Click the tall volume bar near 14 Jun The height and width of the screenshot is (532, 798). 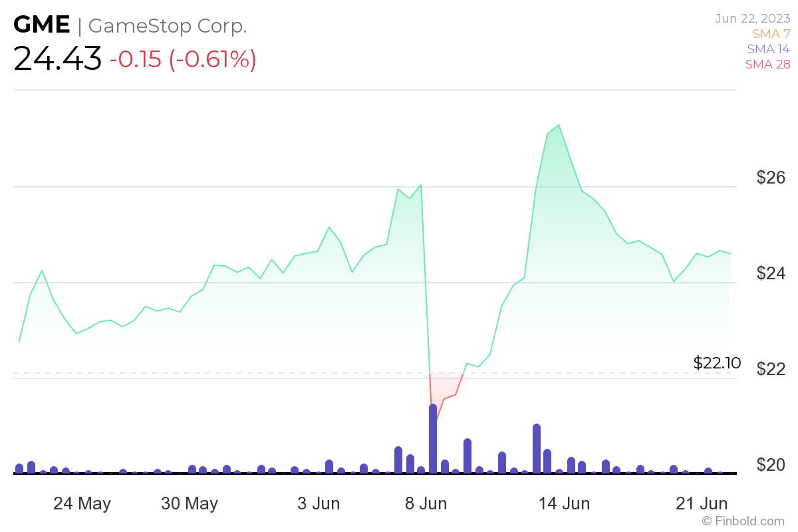pos(537,448)
